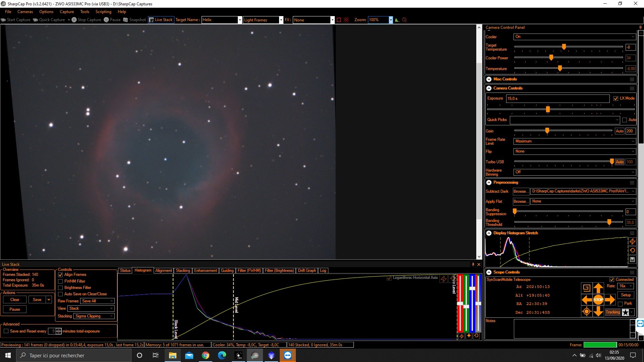Toggle the LX Mode checkbox

pos(616,99)
